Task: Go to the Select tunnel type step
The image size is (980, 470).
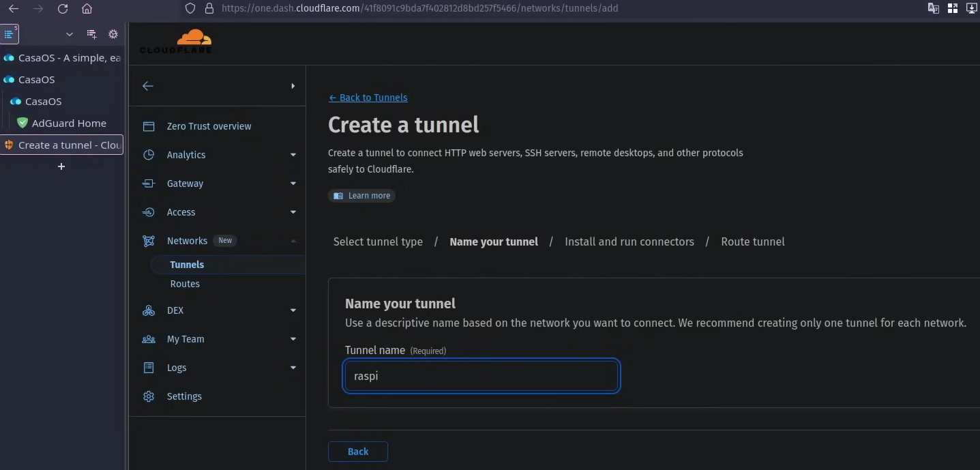Action: pos(378,241)
